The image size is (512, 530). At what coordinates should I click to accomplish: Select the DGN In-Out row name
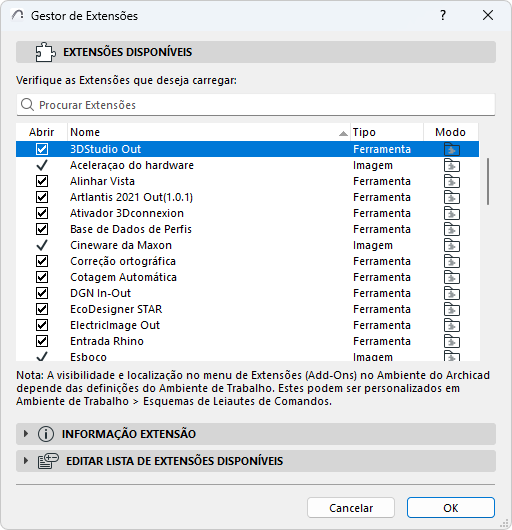100,293
